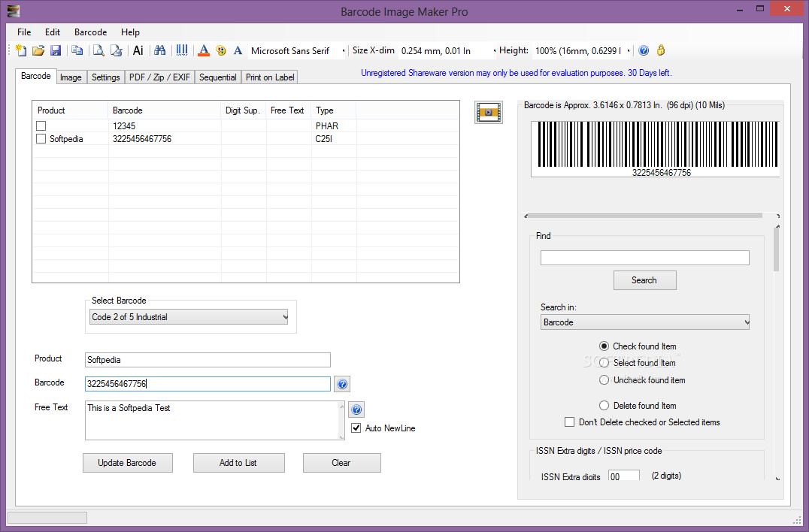
Task: Click the red-underlined A text color icon
Action: 204,50
